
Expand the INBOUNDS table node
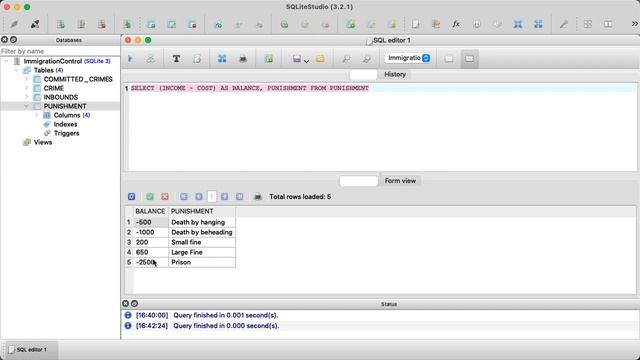click(27, 97)
